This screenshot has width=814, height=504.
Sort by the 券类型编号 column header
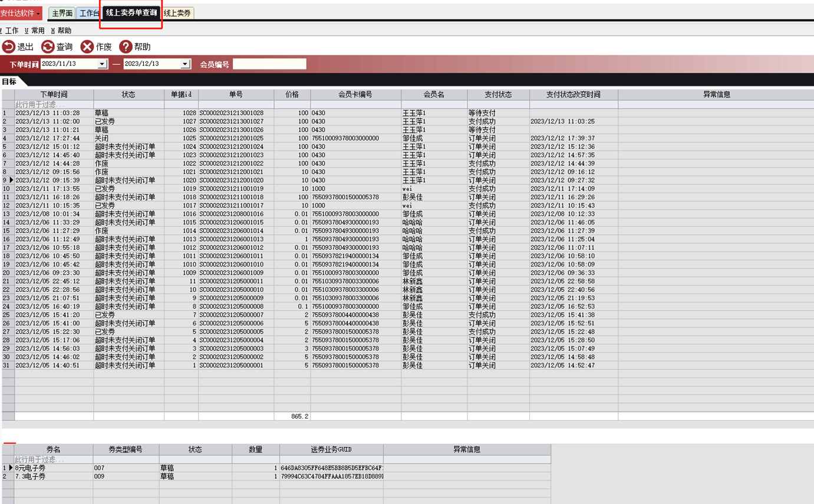coord(126,449)
